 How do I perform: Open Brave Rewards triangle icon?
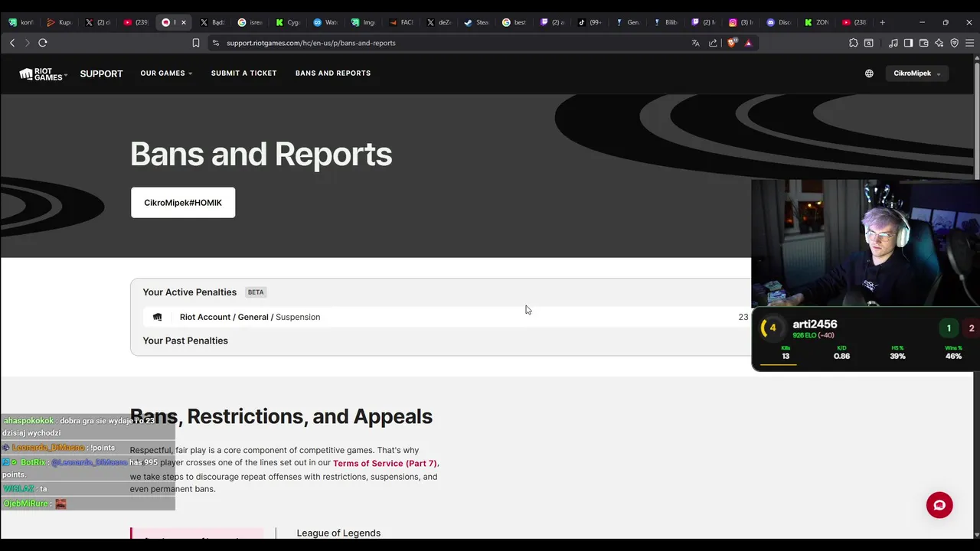pos(748,43)
